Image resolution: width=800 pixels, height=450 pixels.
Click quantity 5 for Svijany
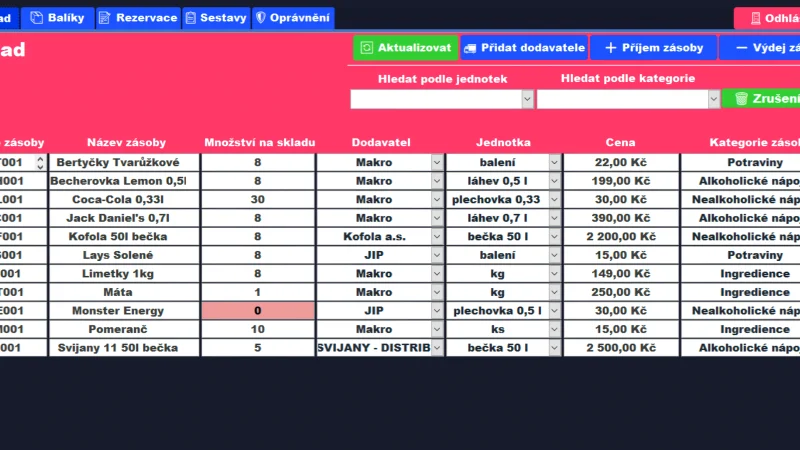coord(258,348)
